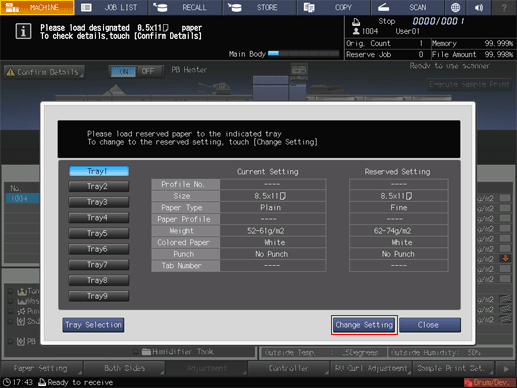The height and width of the screenshot is (388, 517).
Task: Click the Paper Profile row label
Action: tap(185, 219)
